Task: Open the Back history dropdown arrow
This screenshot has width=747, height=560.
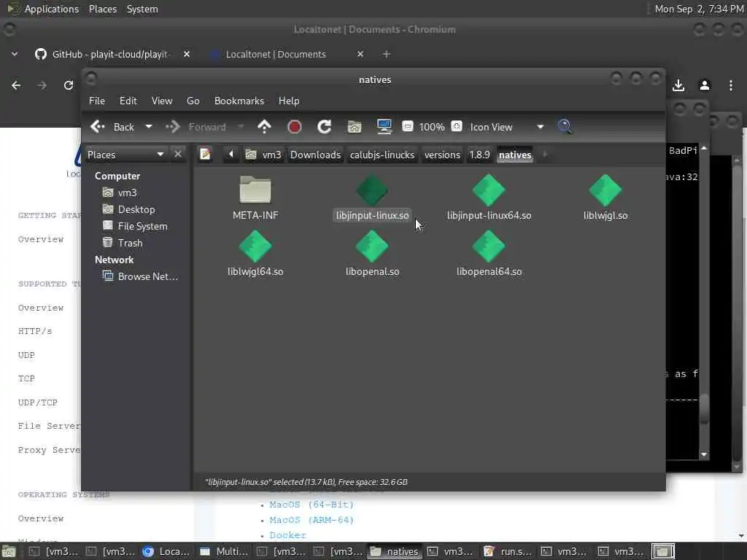Action: [149, 127]
